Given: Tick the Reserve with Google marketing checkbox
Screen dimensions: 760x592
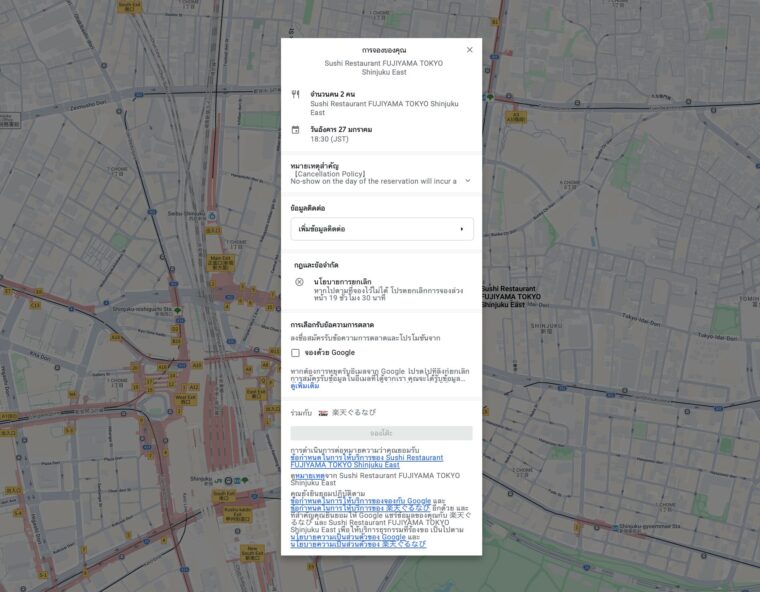Looking at the screenshot, I should coord(295,352).
